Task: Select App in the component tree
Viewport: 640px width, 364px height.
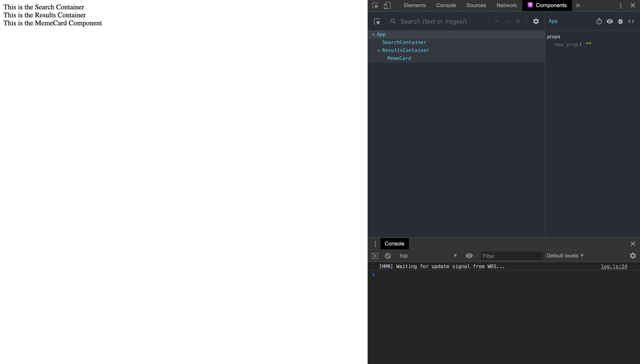Action: click(x=381, y=34)
